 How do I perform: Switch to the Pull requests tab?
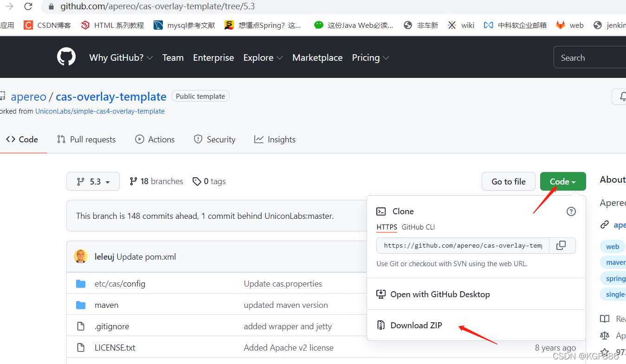(x=86, y=140)
